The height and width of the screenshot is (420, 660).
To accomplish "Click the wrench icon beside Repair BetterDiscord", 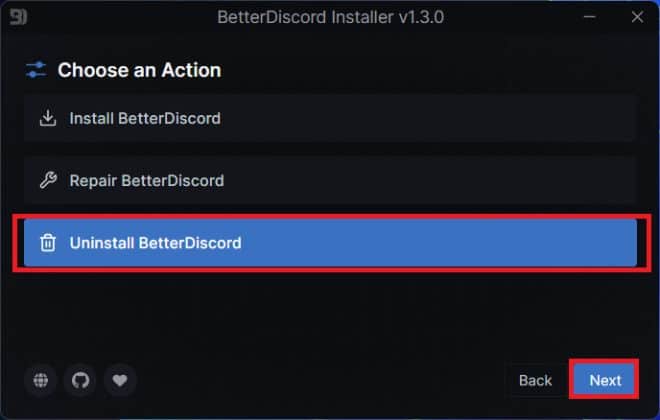I will [x=47, y=181].
